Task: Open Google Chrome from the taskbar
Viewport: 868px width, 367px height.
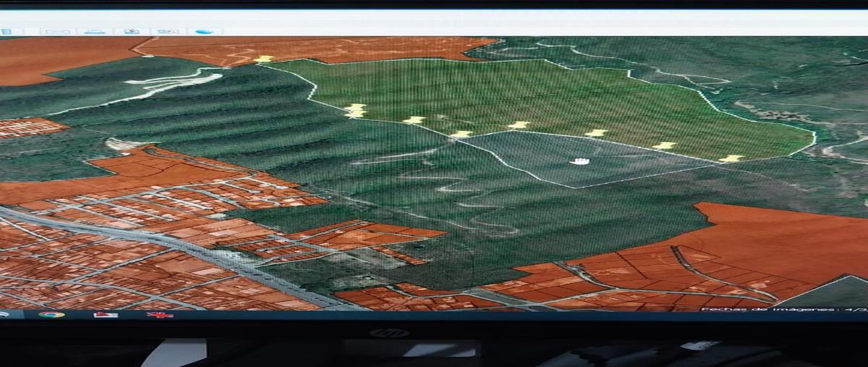Action: click(51, 315)
